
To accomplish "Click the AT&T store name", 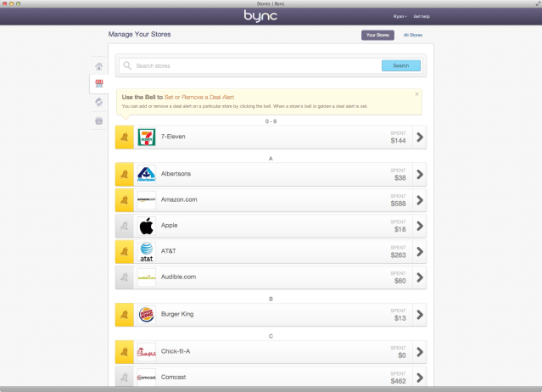I will (168, 251).
